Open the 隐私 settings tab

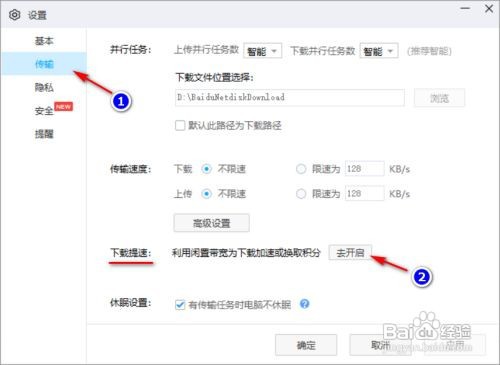(44, 87)
